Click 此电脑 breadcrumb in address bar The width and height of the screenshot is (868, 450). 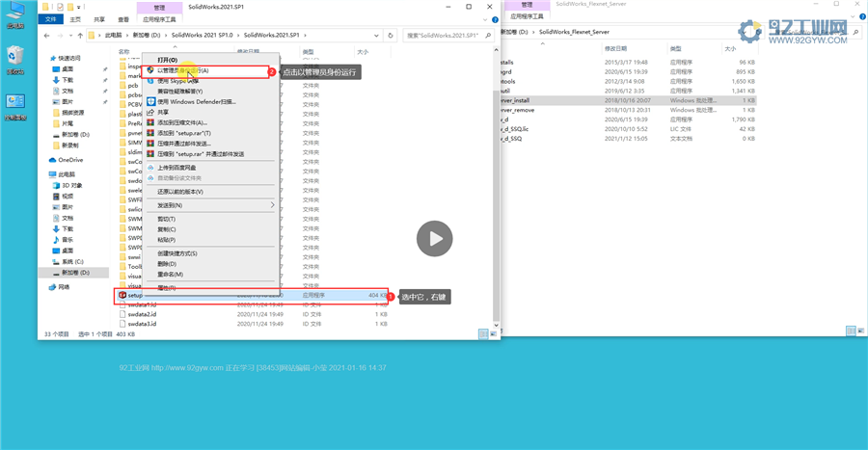[114, 36]
